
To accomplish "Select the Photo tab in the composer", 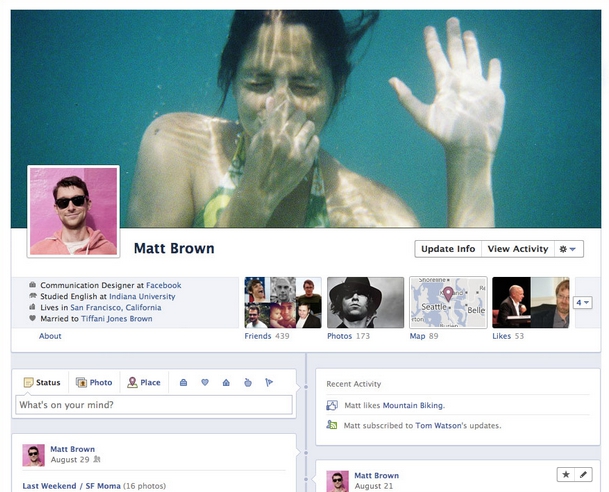I will (94, 382).
